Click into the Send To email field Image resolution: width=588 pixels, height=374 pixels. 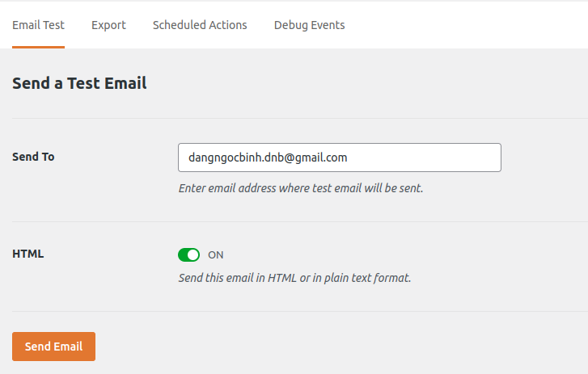click(x=339, y=158)
